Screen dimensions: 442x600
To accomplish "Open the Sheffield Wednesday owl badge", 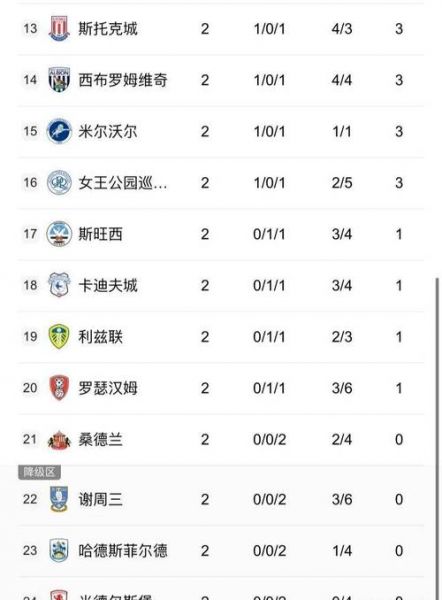I will [x=59, y=499].
